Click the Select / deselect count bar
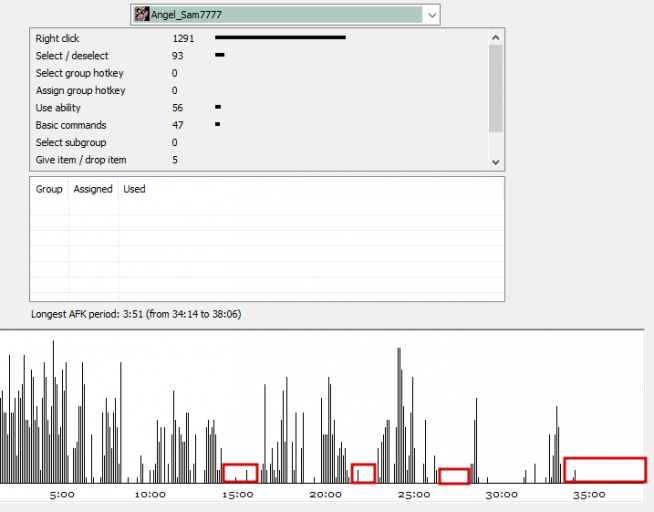This screenshot has width=654, height=512. [220, 55]
